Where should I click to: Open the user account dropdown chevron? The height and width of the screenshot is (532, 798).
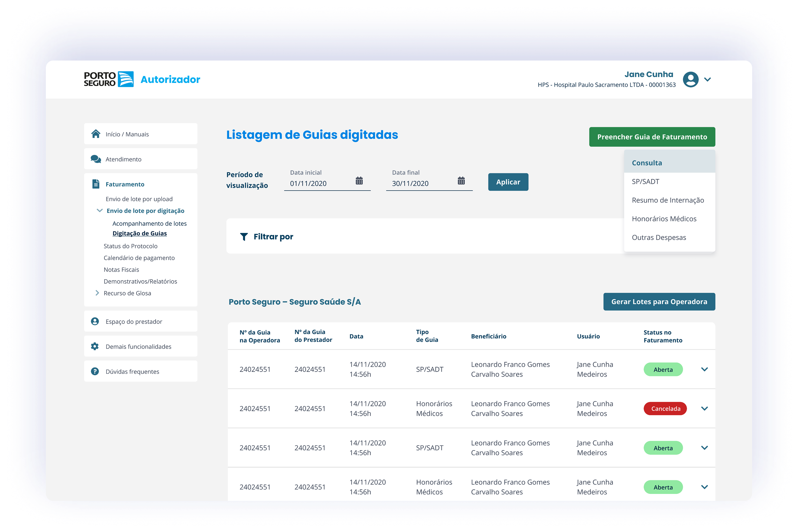click(707, 79)
